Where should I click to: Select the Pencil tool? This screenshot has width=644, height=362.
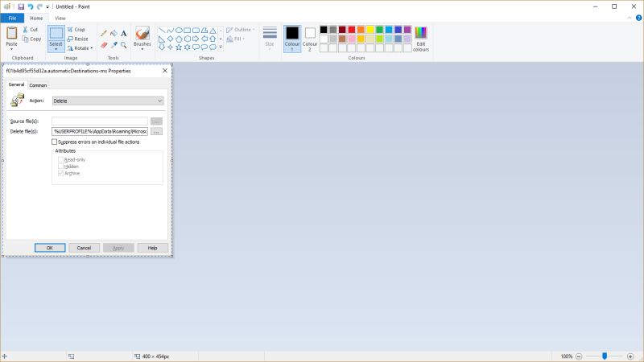104,34
